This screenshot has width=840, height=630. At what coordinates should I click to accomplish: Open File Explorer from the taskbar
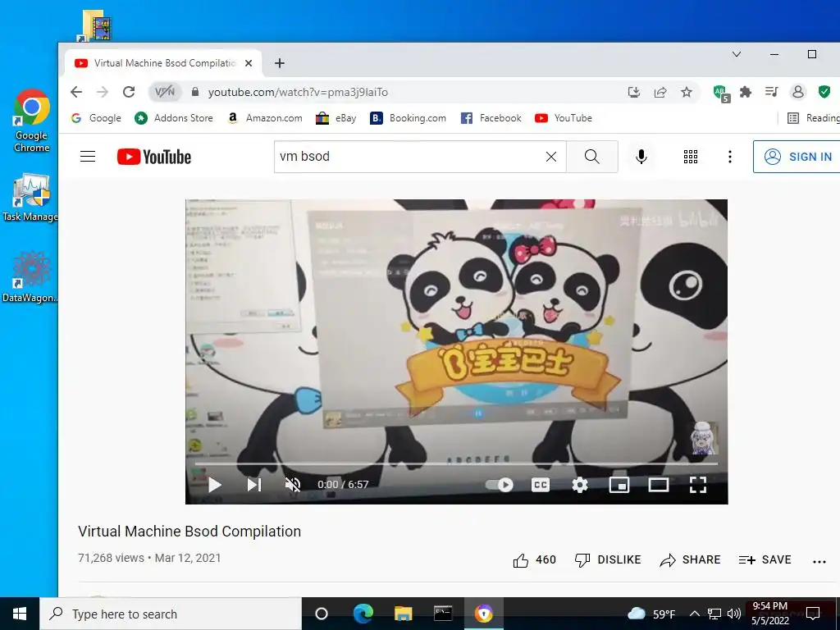coord(403,614)
